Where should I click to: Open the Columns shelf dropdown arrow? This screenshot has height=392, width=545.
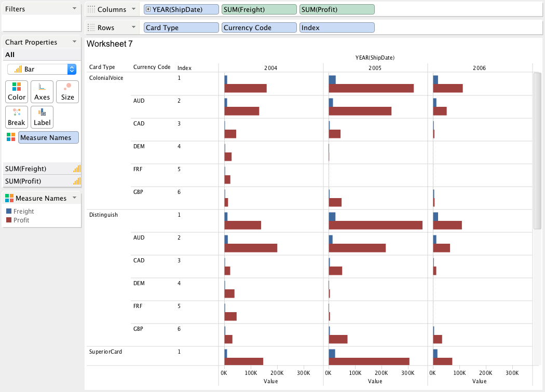134,9
